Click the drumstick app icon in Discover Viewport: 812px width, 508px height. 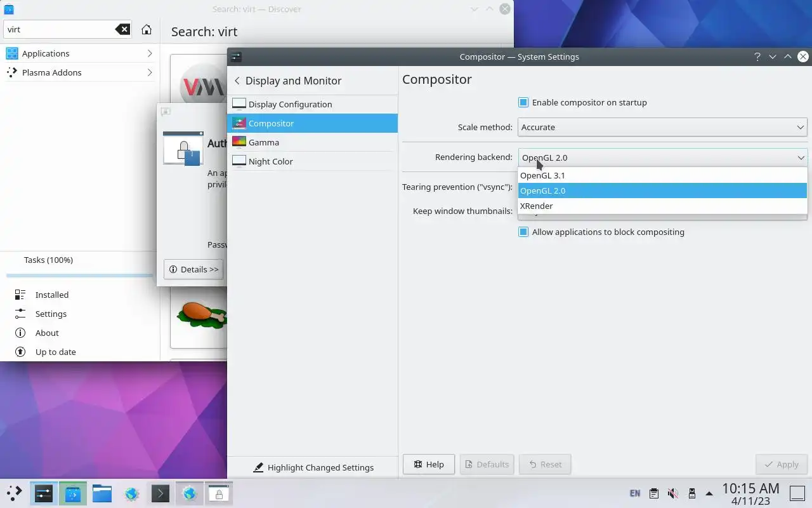200,314
